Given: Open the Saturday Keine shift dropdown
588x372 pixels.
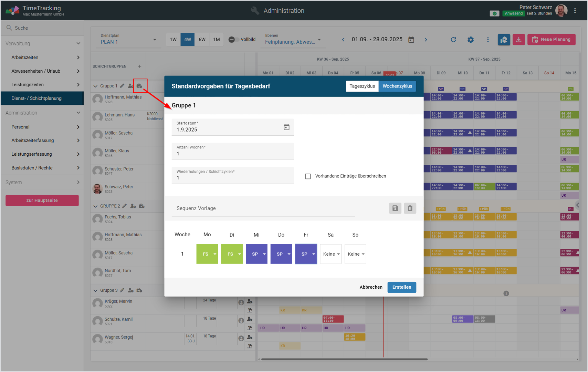Looking at the screenshot, I should (x=331, y=254).
